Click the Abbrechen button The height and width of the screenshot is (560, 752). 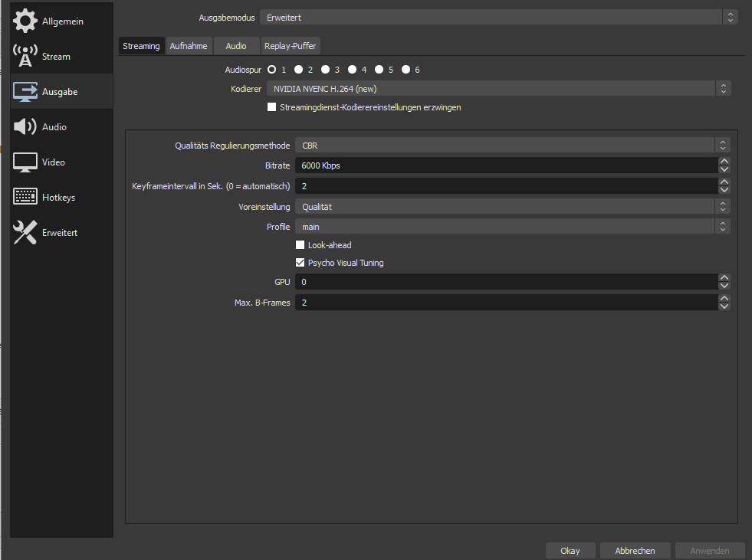(x=635, y=551)
